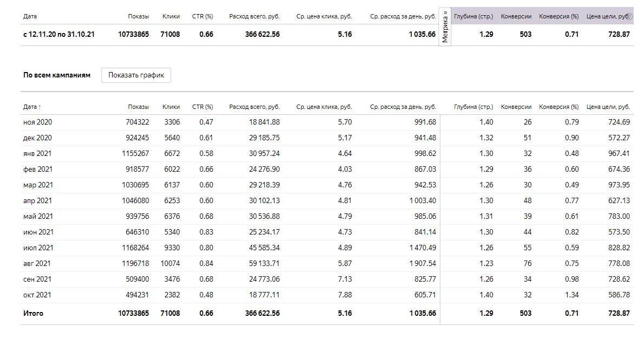Click Конверсии header in the monthly table
This screenshot has width=644, height=338.
pyautogui.click(x=516, y=107)
